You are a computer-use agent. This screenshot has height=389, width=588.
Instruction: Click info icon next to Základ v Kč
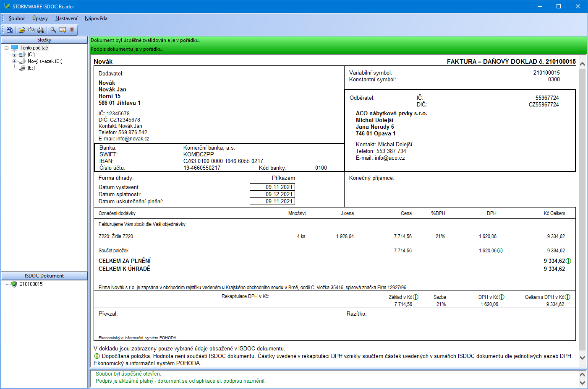[x=416, y=297]
